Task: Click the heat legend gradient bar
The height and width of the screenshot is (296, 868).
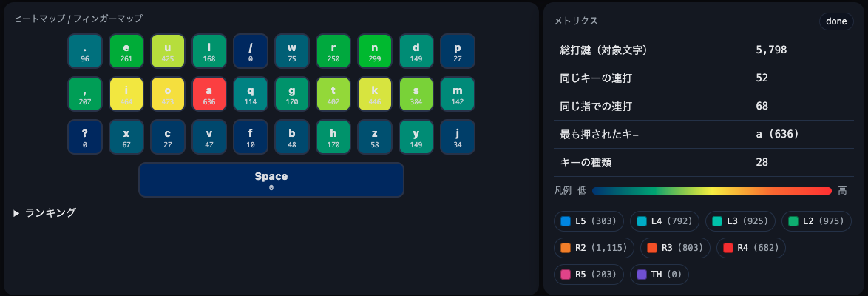Action: click(712, 191)
